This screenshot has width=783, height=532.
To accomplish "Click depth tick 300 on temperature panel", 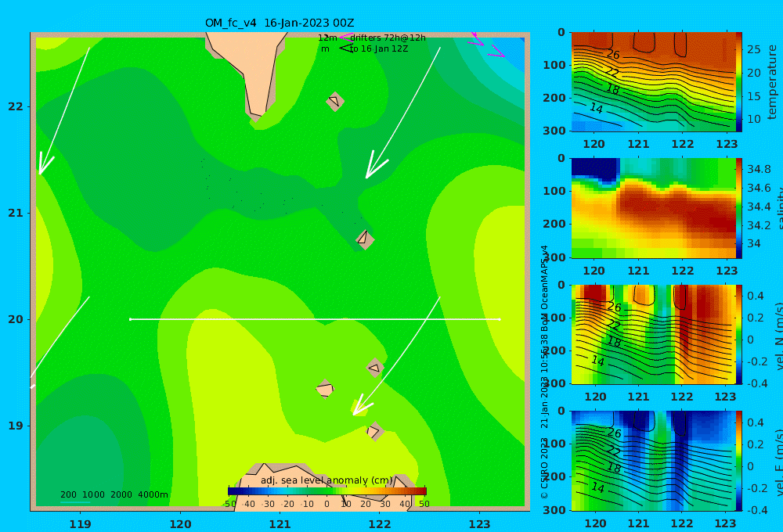I will (554, 131).
